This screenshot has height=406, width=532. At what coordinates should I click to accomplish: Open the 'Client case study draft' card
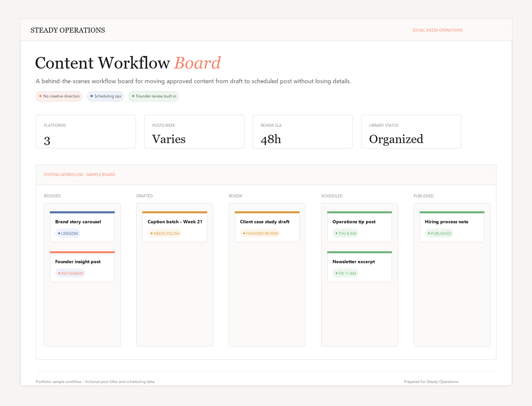pos(267,227)
